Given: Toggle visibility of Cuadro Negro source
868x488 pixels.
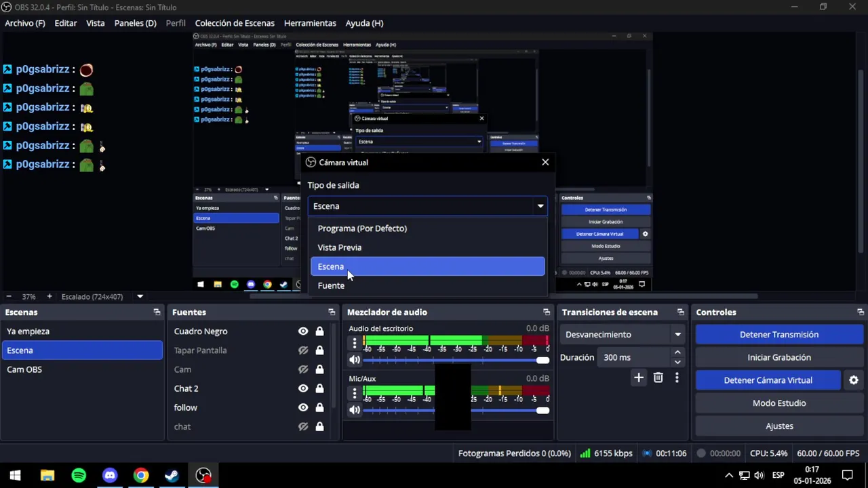Looking at the screenshot, I should 303,331.
